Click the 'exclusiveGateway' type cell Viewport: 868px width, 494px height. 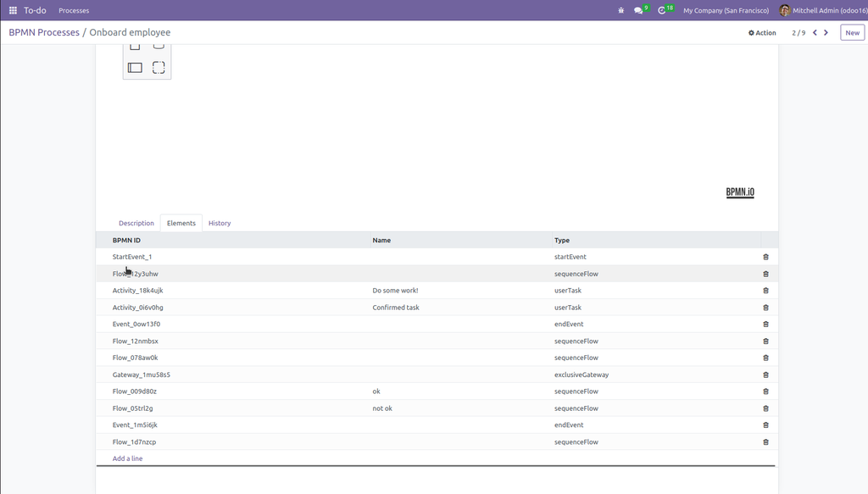(581, 375)
